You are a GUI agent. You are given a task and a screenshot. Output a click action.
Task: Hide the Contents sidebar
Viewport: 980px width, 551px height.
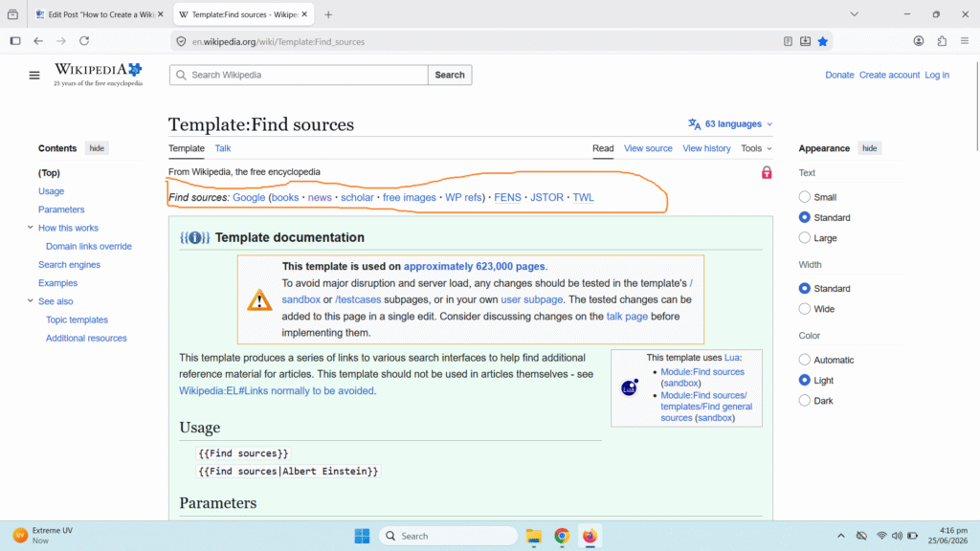[x=97, y=148]
